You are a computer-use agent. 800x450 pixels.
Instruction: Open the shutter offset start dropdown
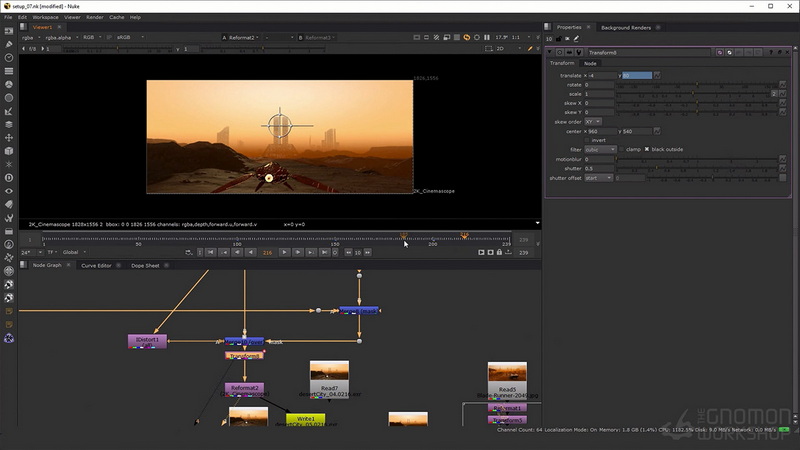598,178
